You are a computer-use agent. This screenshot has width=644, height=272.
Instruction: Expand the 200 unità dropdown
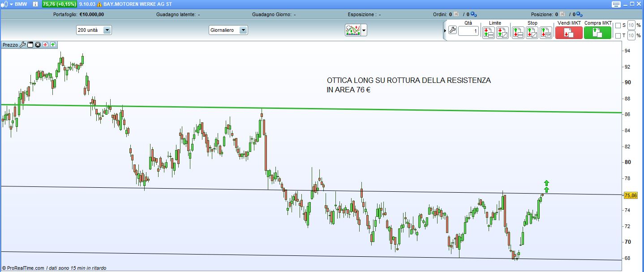(107, 30)
